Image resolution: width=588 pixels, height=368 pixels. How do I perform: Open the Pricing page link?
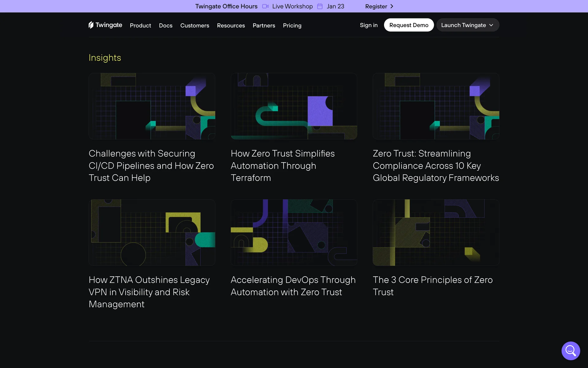click(292, 25)
